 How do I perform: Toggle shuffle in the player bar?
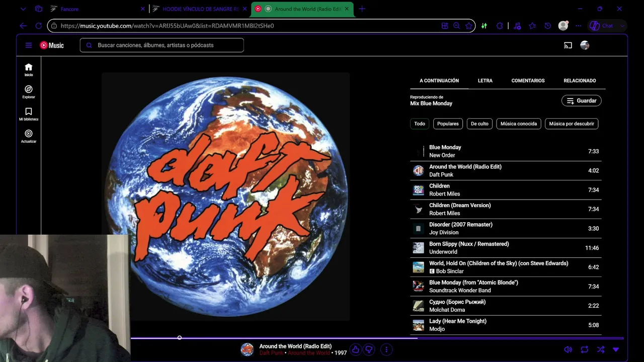click(x=600, y=349)
